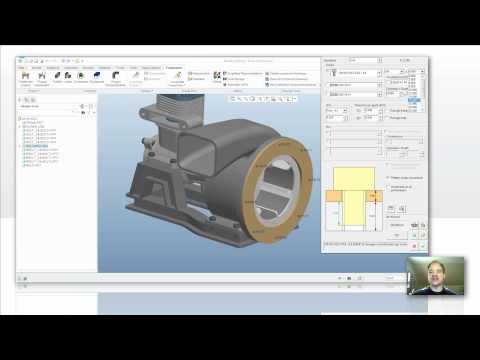Select the highlighted row in the model tree
The width and height of the screenshot is (480, 360).
tap(36, 146)
